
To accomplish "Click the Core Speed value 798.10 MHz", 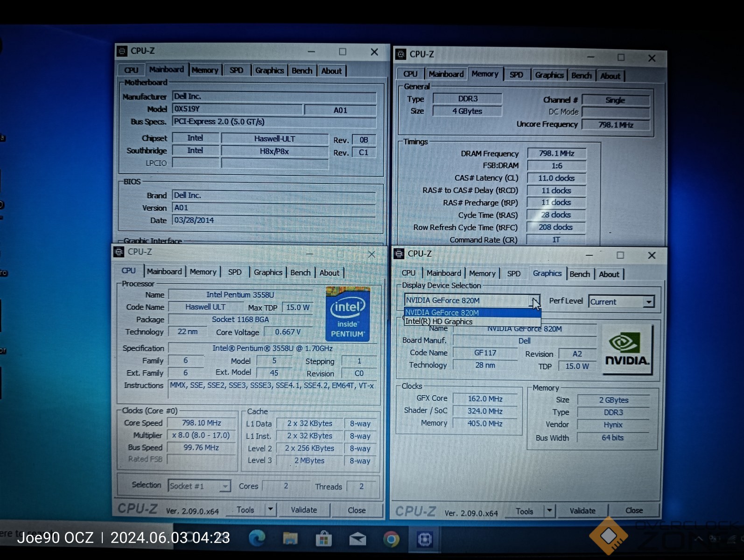I will (202, 423).
